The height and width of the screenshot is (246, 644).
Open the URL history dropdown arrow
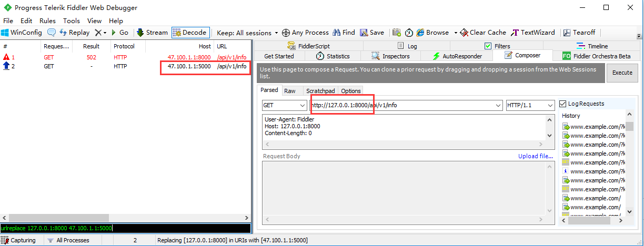tap(498, 106)
